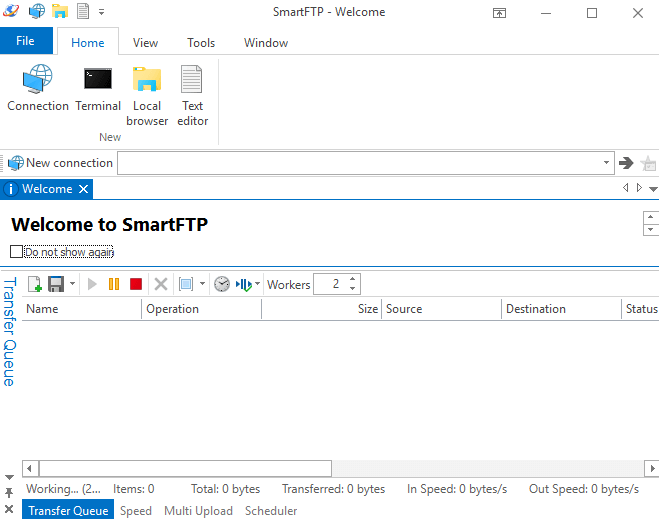Open the Tools ribbon tab
The image size is (659, 519).
[201, 42]
